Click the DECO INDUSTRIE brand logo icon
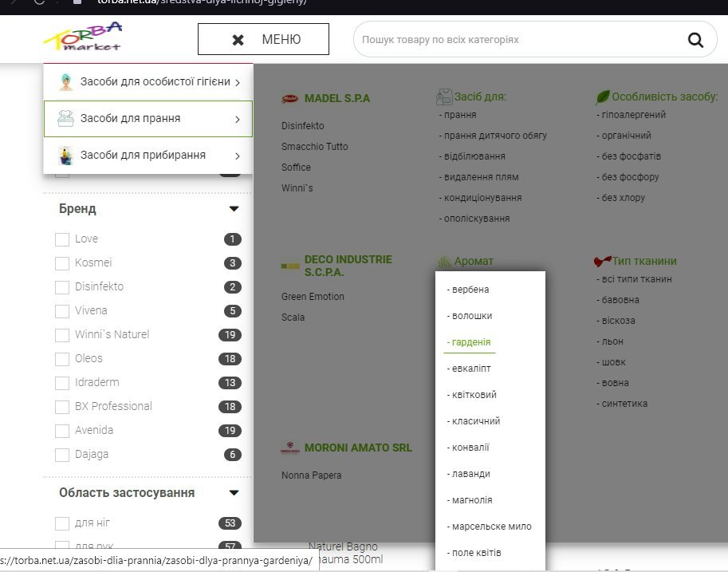Viewport: 728px width, 572px height. [290, 266]
